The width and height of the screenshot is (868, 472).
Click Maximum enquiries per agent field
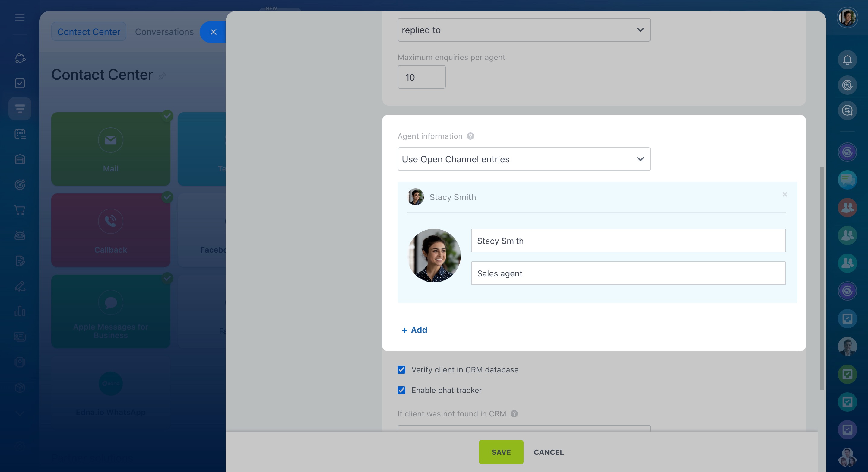coord(422,77)
